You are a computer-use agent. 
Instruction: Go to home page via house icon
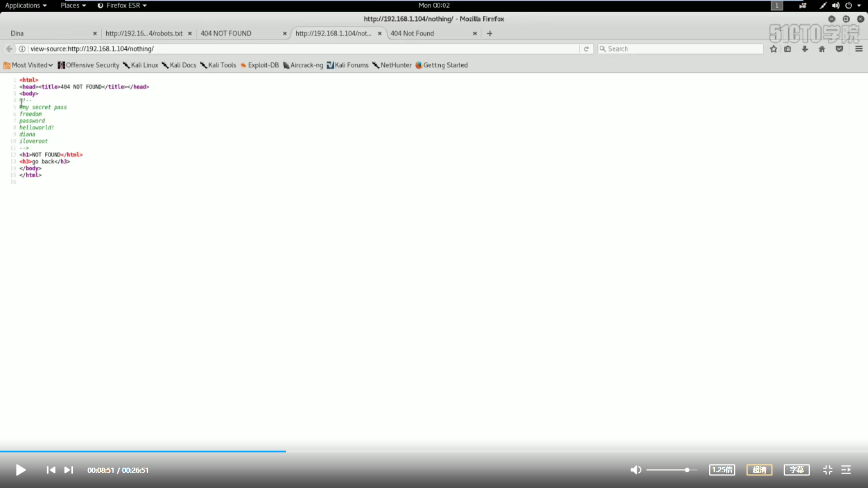pos(822,49)
